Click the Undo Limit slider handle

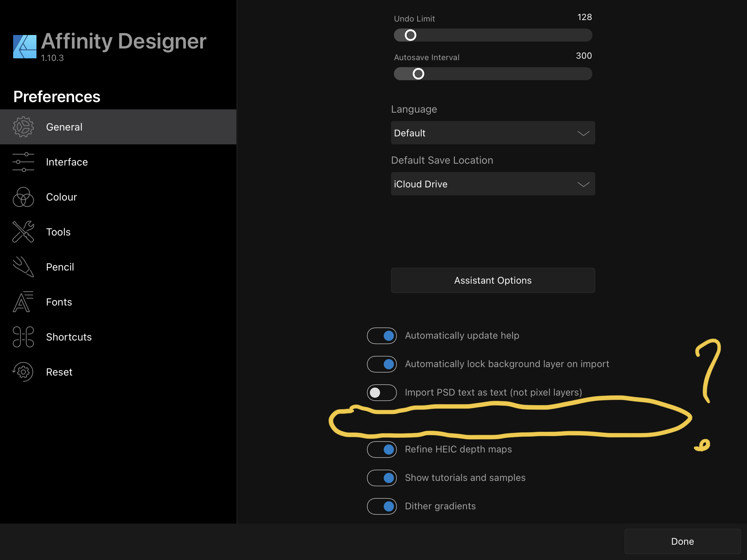(410, 35)
